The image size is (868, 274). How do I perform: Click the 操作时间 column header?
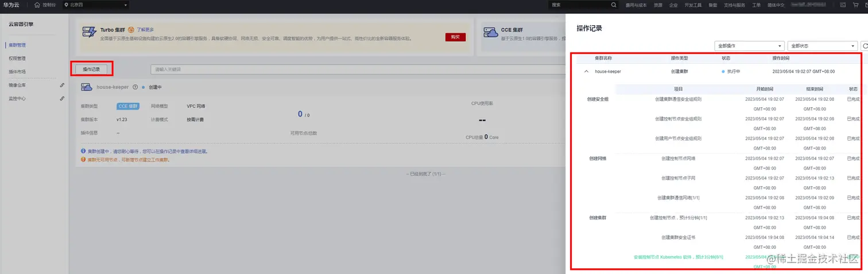tap(781, 58)
